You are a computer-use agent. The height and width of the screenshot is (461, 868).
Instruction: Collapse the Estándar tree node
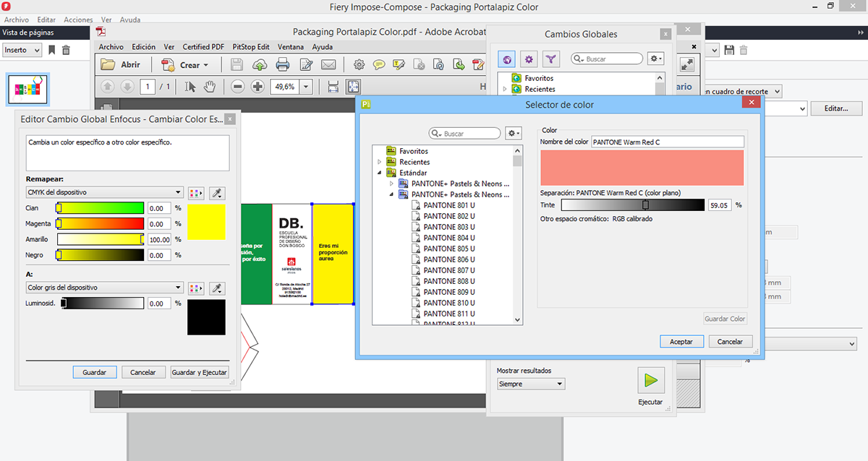379,173
